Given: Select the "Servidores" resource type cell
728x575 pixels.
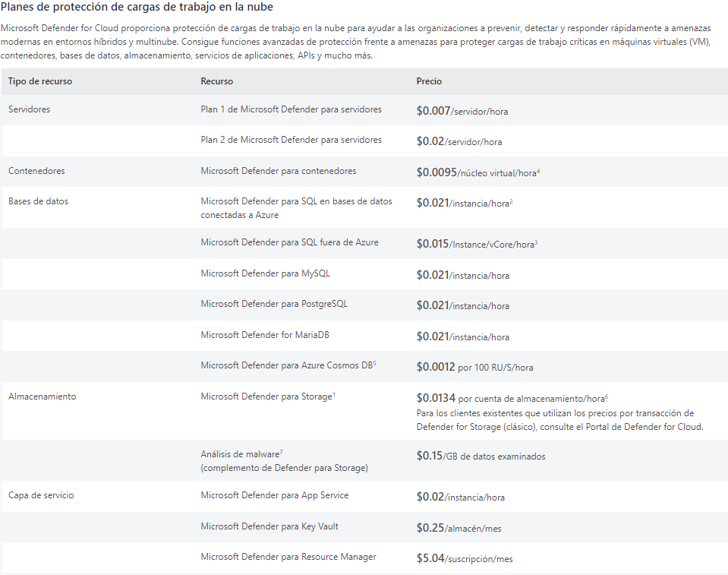Looking at the screenshot, I should (29, 109).
